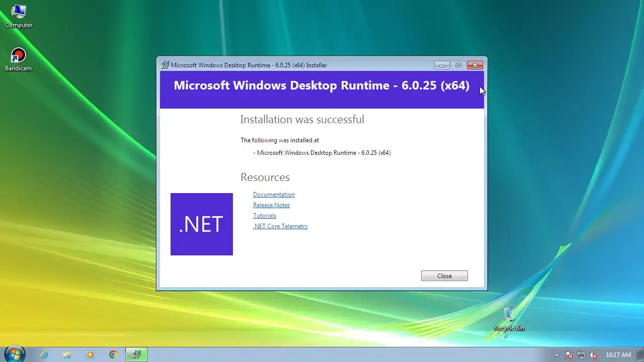
Task: Open the Windows Start menu orb
Action: click(x=14, y=354)
